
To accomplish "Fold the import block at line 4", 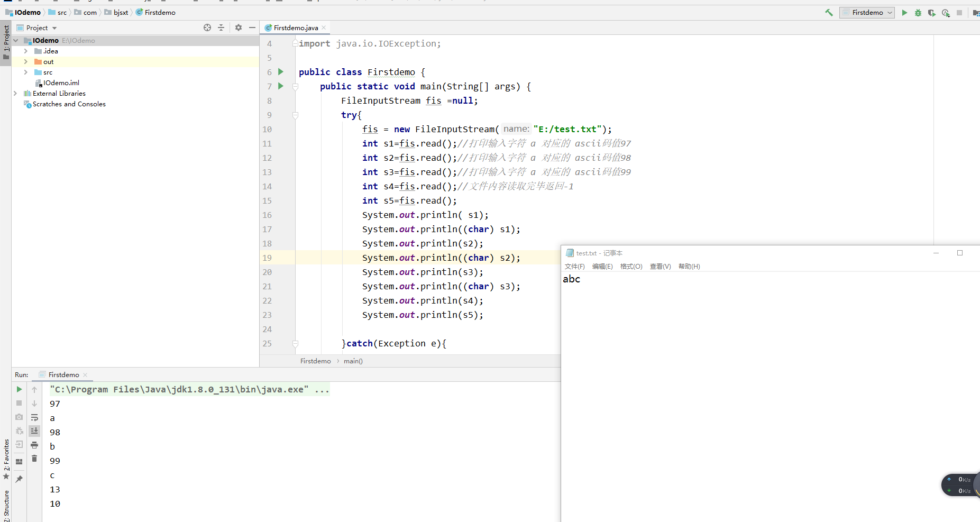I will 296,43.
